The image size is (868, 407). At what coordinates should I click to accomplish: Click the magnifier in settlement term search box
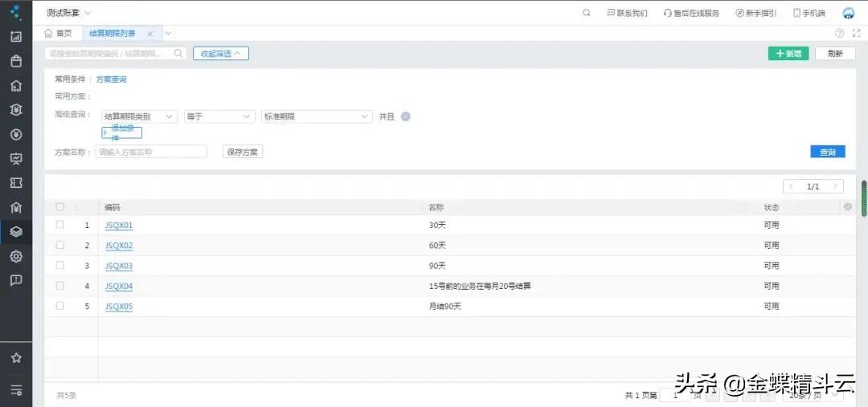[x=178, y=53]
